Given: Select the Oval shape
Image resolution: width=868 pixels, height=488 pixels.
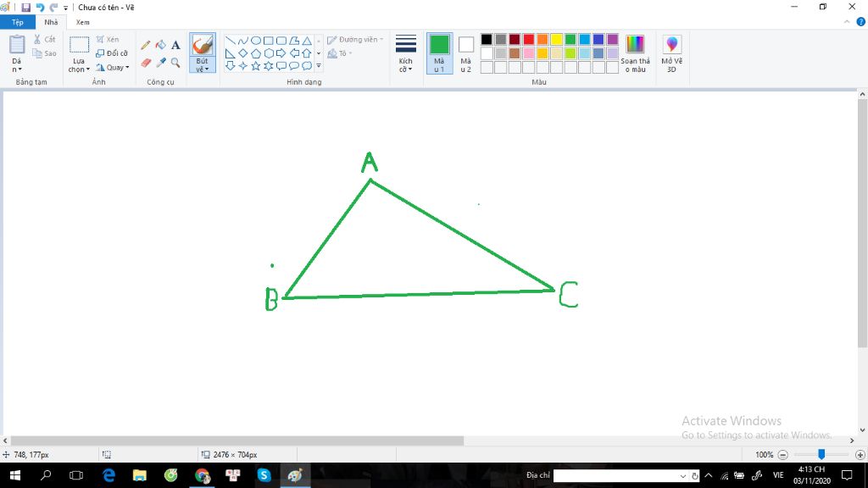Looking at the screenshot, I should [256, 41].
